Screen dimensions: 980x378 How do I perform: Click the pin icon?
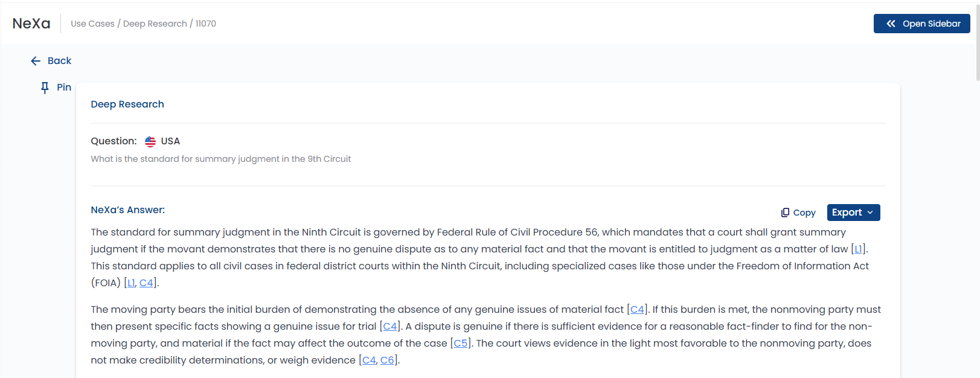[45, 88]
